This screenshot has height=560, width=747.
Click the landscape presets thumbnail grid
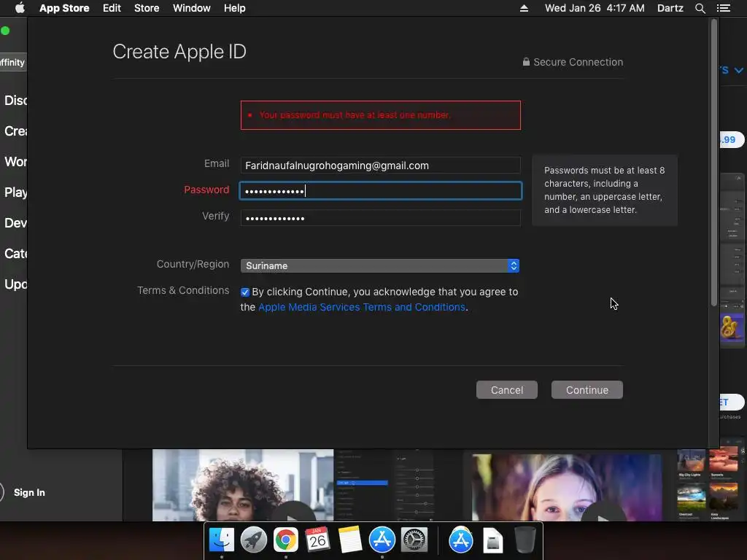pyautogui.click(x=708, y=483)
